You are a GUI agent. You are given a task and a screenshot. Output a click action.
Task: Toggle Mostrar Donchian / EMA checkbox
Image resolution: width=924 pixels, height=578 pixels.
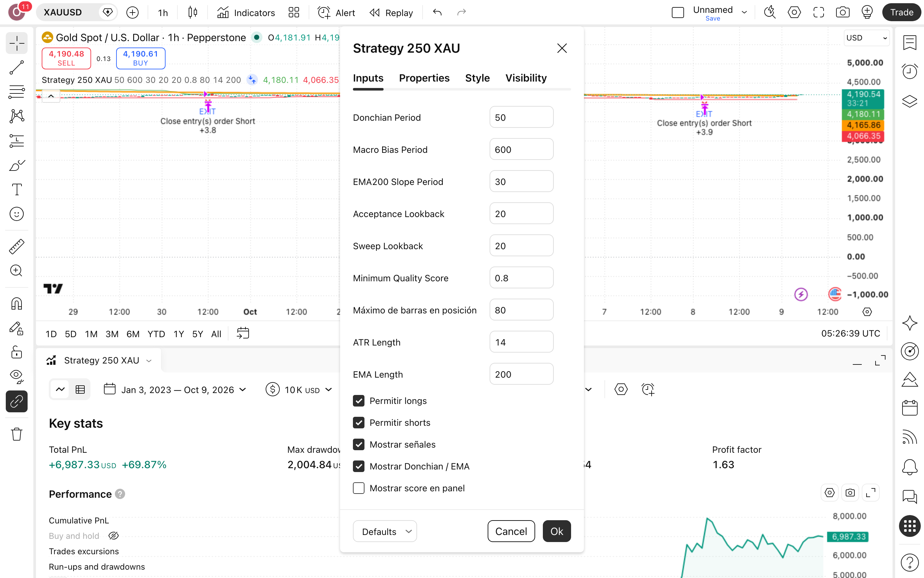pyautogui.click(x=358, y=466)
